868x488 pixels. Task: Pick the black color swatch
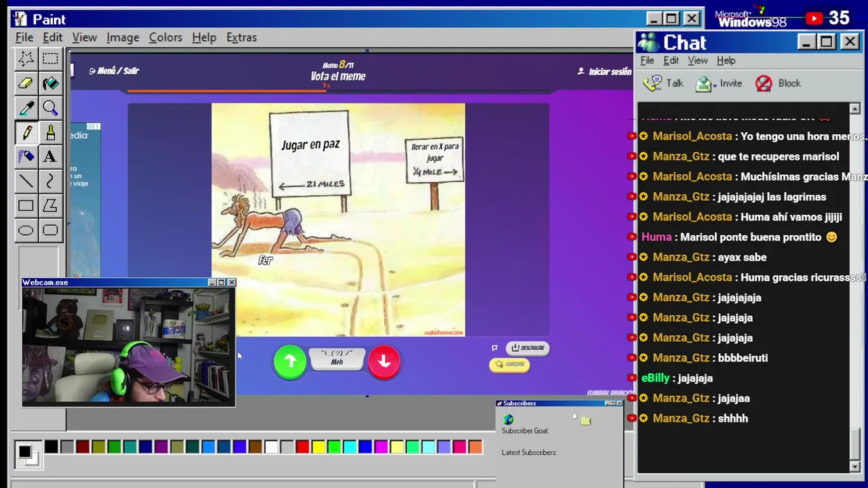tap(52, 447)
